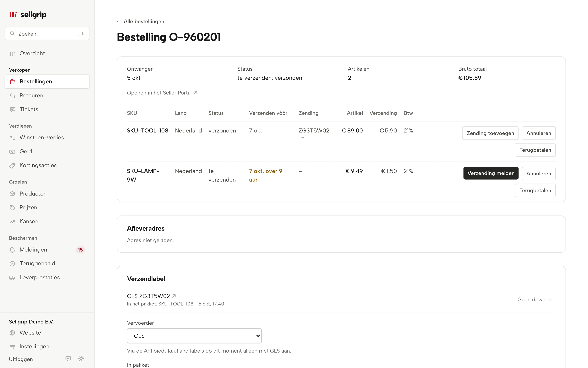588x368 pixels.
Task: Click Uitloggen to sign out
Action: [21, 359]
